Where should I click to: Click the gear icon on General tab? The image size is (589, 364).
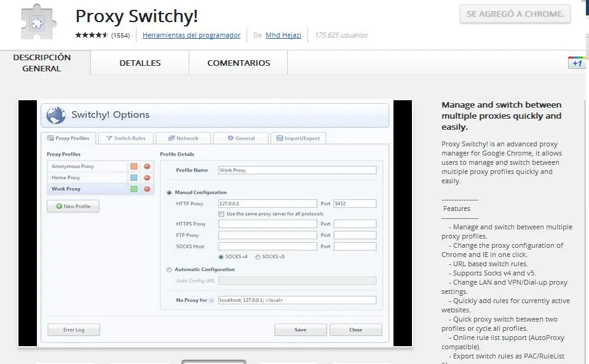click(231, 138)
